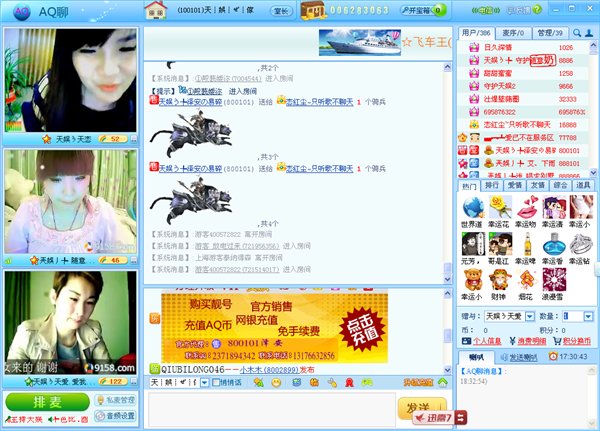The width and height of the screenshot is (600, 431).
Task: Click the red ribbon badge icon in the chat toolbar
Action: click(349, 382)
